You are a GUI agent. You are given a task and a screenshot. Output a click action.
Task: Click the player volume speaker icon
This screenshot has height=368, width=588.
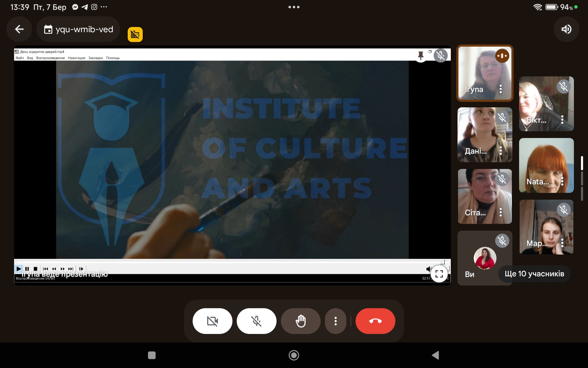[428, 269]
